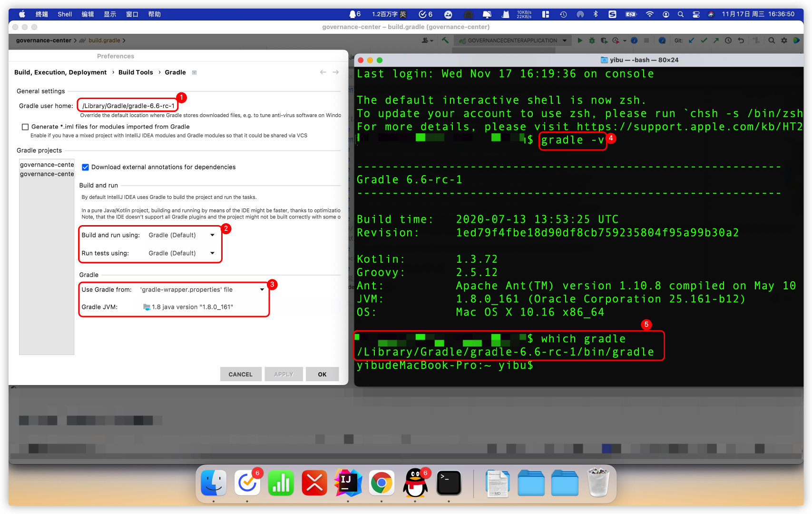Open search with the magnifier icon
Image resolution: width=812 pixels, height=514 pixels.
point(772,40)
